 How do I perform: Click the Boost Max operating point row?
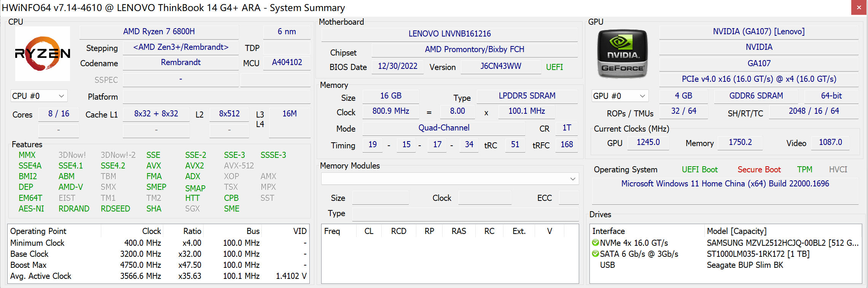tap(158, 265)
